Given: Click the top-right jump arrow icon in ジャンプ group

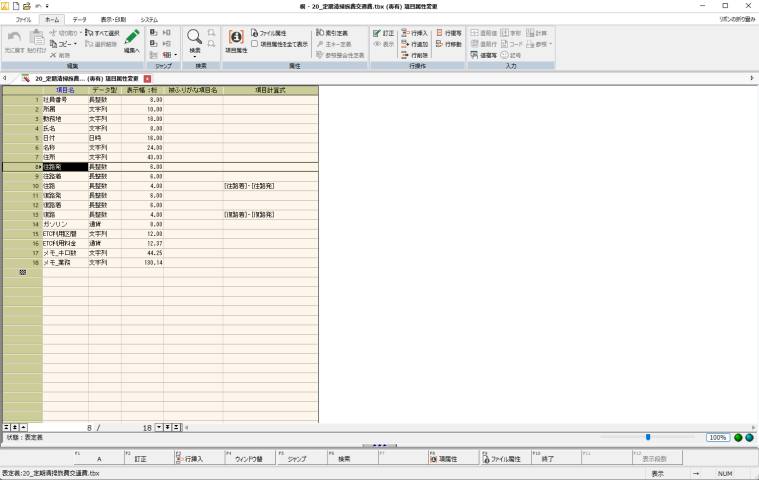Looking at the screenshot, I should click(167, 32).
